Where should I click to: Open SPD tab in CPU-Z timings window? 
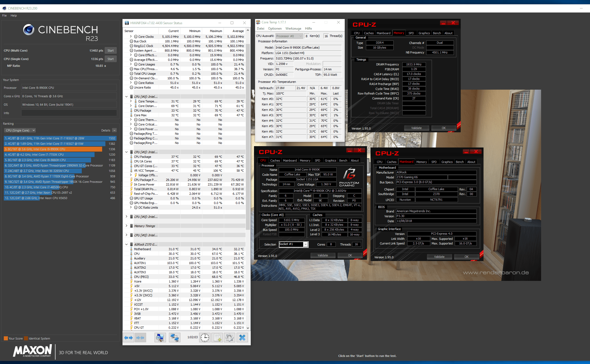point(411,33)
